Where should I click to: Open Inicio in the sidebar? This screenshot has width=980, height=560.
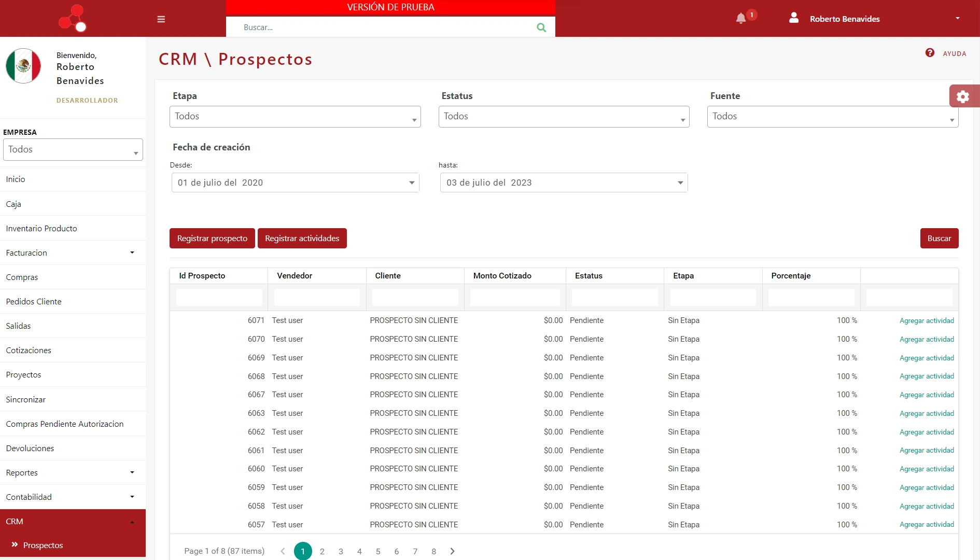[73, 179]
